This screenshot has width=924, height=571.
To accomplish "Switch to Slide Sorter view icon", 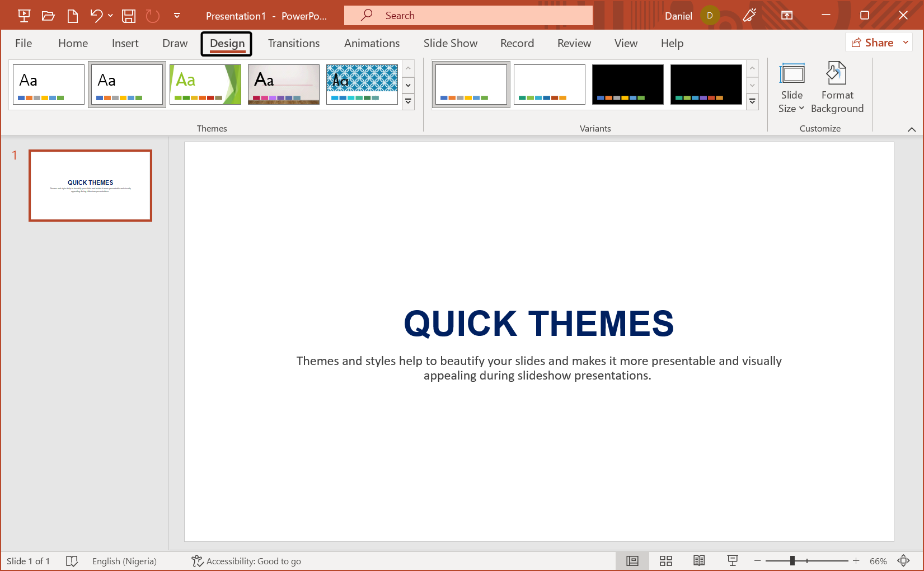I will click(665, 560).
